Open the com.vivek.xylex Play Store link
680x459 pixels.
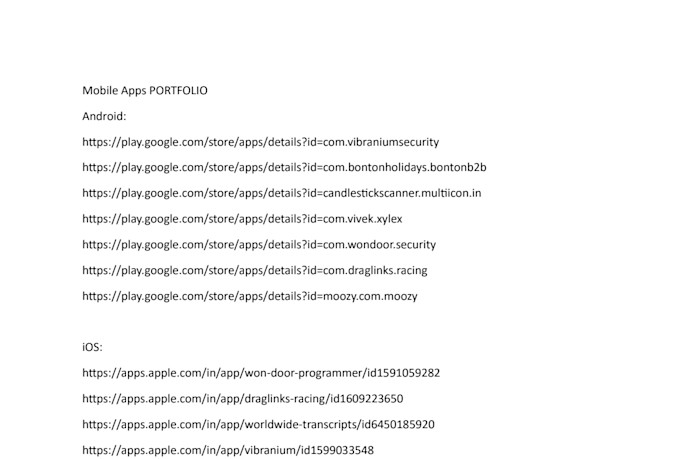click(242, 219)
